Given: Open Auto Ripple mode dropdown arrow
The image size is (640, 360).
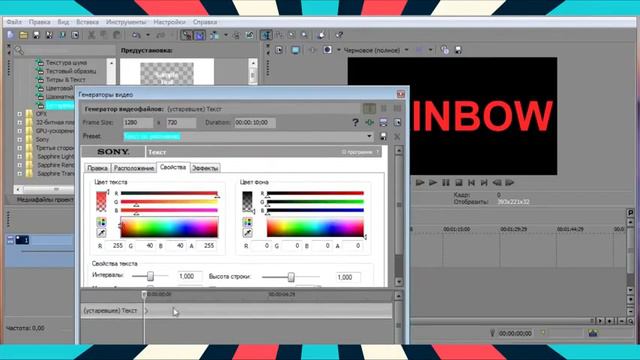Looking at the screenshot, I should (226, 35).
